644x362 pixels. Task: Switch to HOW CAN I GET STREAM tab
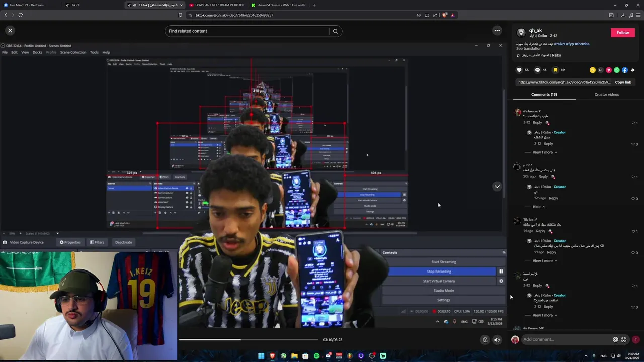pyautogui.click(x=216, y=5)
